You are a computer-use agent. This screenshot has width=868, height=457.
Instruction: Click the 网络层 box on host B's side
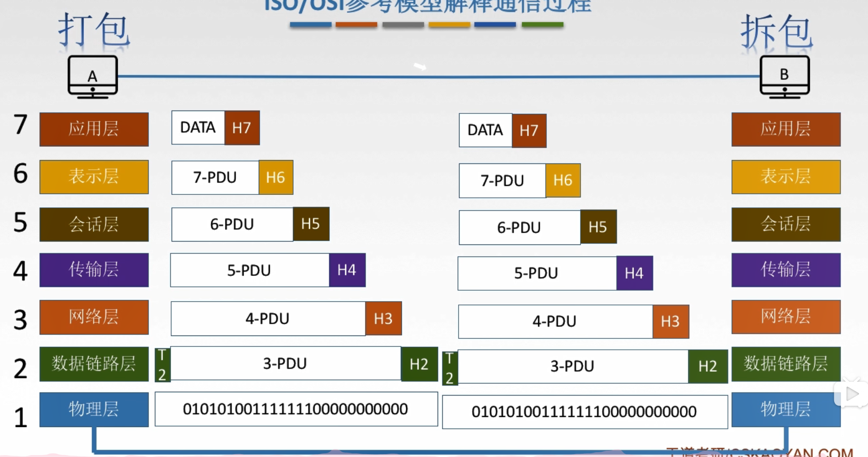tap(786, 317)
